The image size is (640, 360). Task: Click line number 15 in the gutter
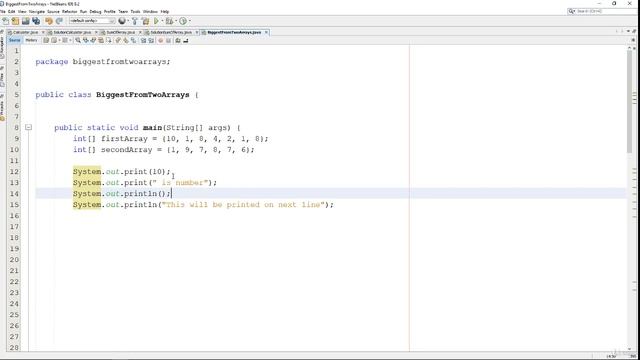(14, 204)
